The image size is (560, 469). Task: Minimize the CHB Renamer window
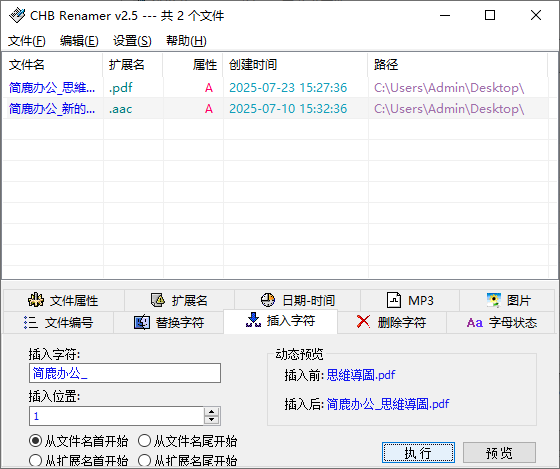click(x=445, y=15)
